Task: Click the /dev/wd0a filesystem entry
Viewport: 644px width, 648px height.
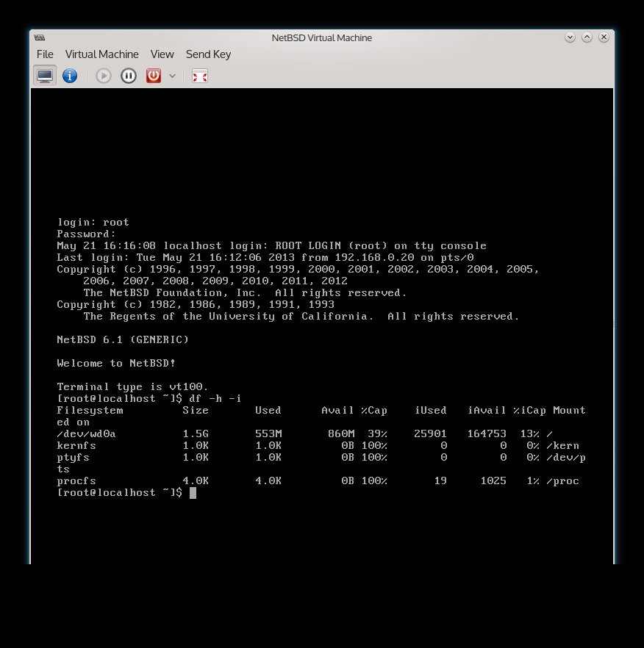Action: [87, 434]
